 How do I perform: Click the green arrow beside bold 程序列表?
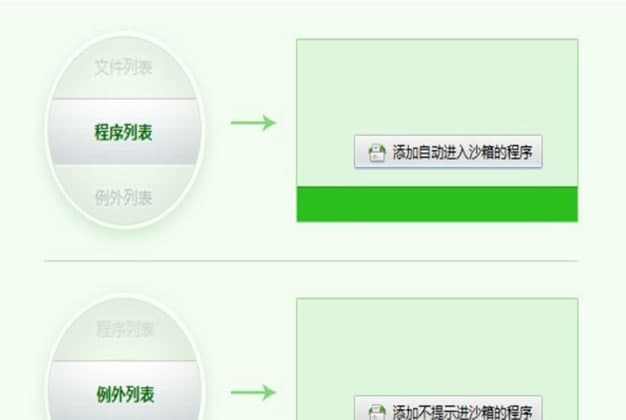pyautogui.click(x=254, y=123)
